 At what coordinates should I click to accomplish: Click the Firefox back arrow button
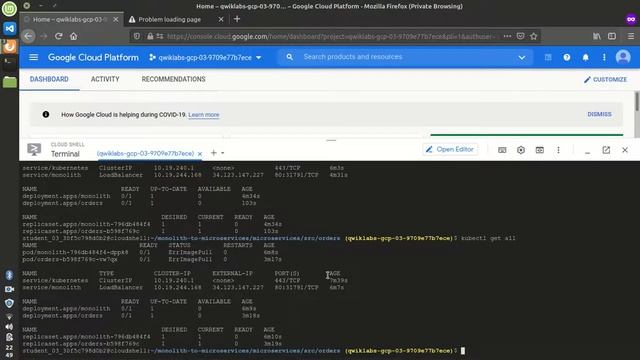click(28, 36)
